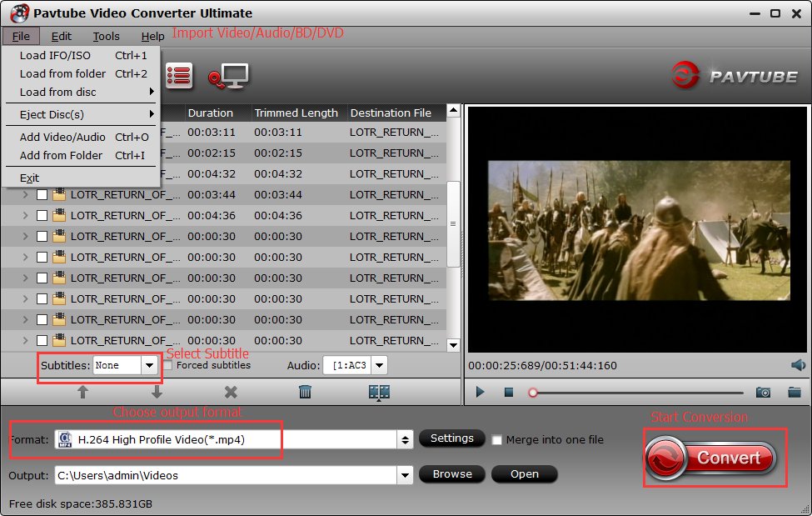The width and height of the screenshot is (812, 516).
Task: Remove selected item with X icon
Action: tap(231, 392)
